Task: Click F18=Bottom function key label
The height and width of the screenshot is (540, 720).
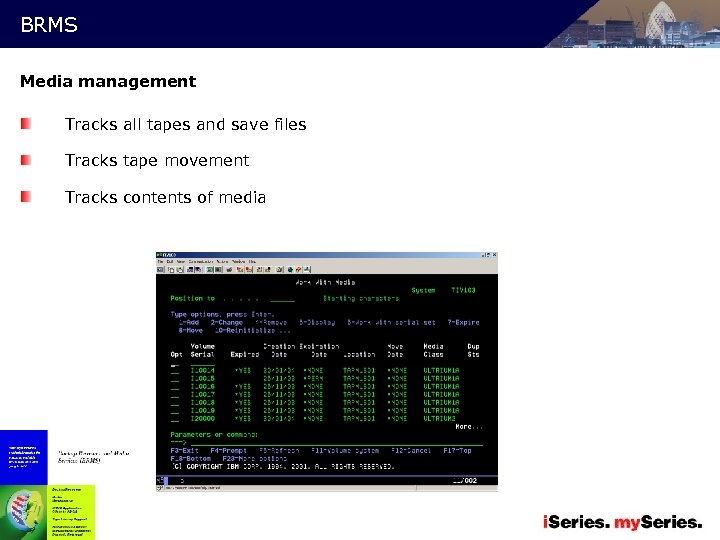Action: click(x=191, y=458)
